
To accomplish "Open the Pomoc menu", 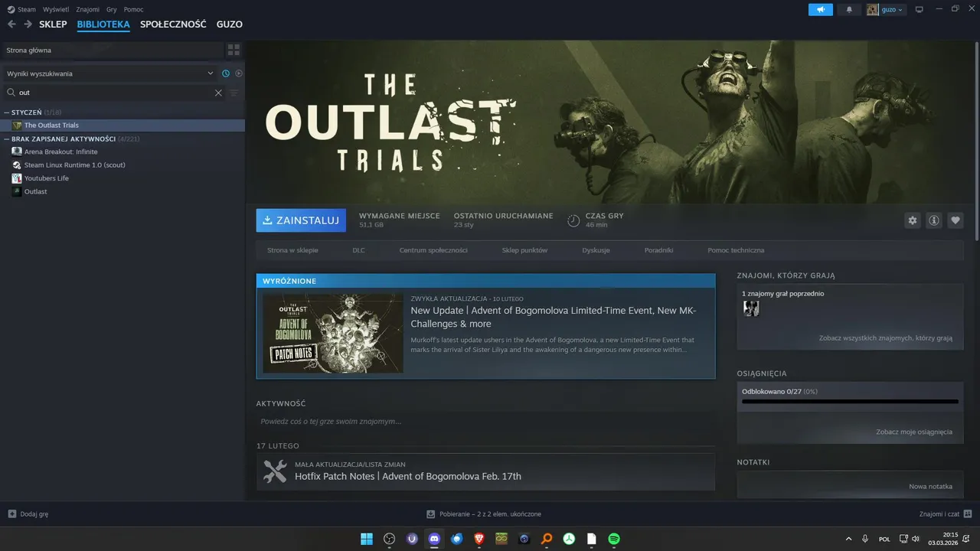I will [133, 9].
